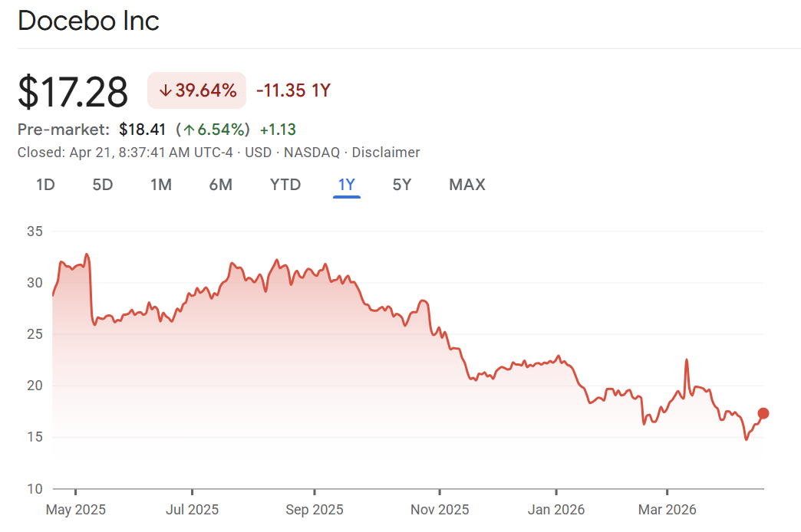
Task: Click the pre-market $18.41 price
Action: (x=142, y=130)
